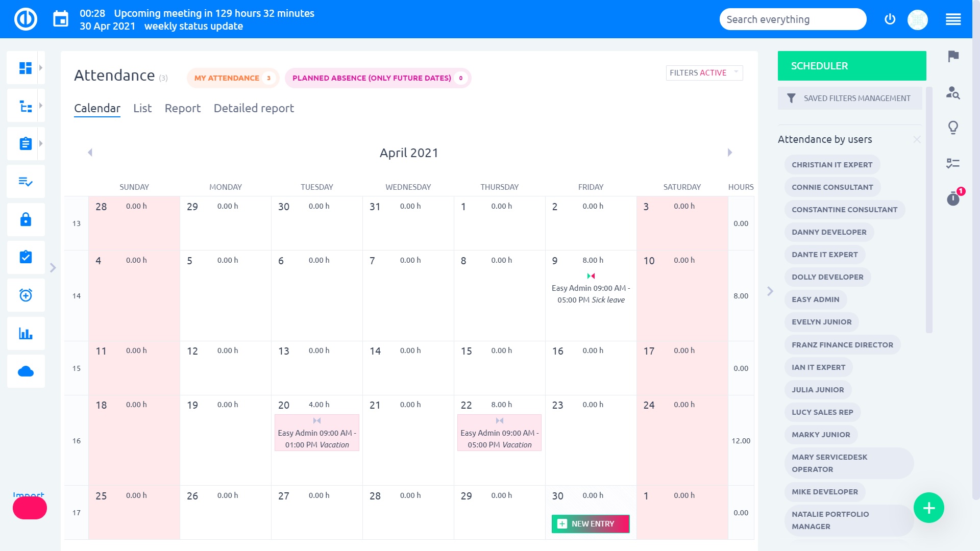Screen dimensions: 980x551
Task: Click the cloud icon in left sidebar
Action: click(x=26, y=371)
